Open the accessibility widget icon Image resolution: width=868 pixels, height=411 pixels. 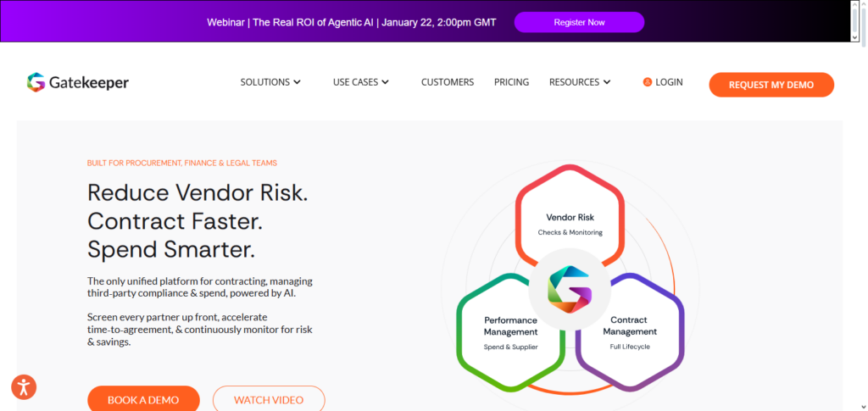pos(24,387)
